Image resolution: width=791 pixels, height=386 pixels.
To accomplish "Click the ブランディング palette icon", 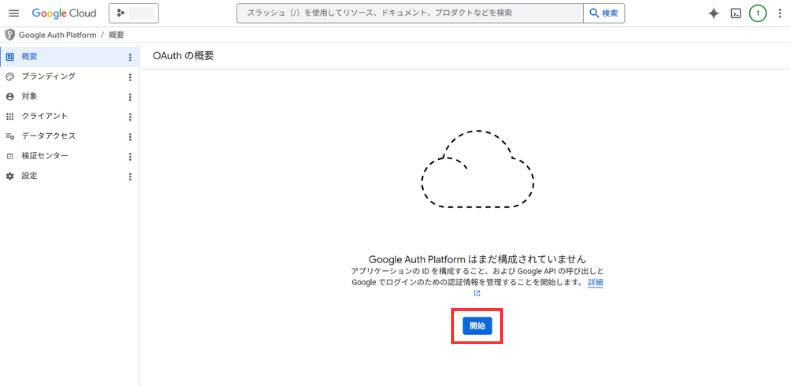I will click(10, 77).
